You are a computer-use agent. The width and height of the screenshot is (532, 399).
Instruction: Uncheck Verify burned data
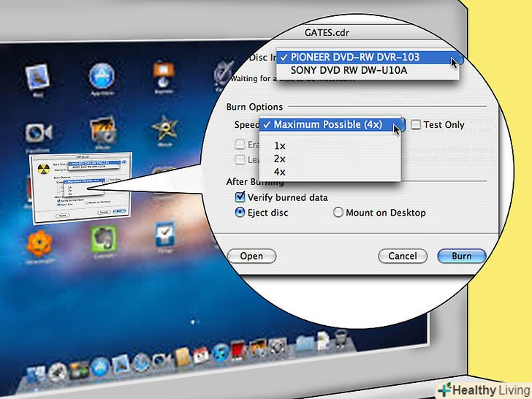[x=239, y=197]
